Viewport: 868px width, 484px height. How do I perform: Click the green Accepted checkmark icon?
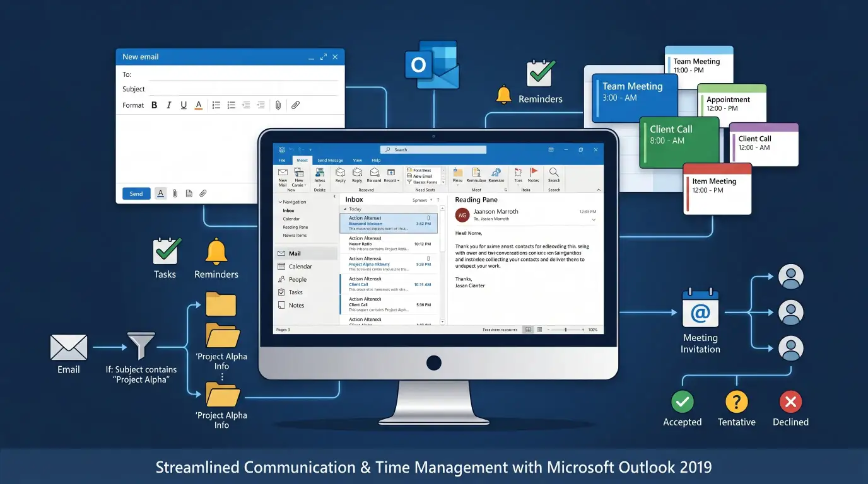click(x=682, y=401)
